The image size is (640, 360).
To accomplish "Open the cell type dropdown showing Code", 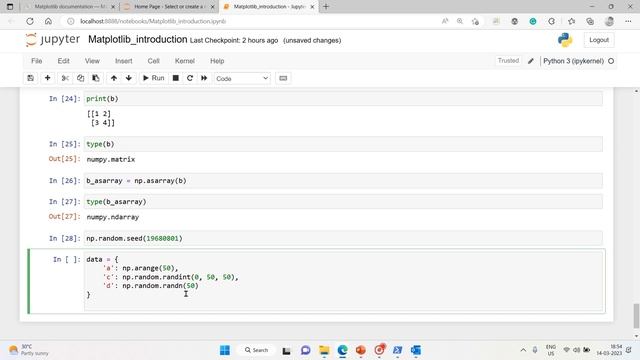I will (242, 78).
